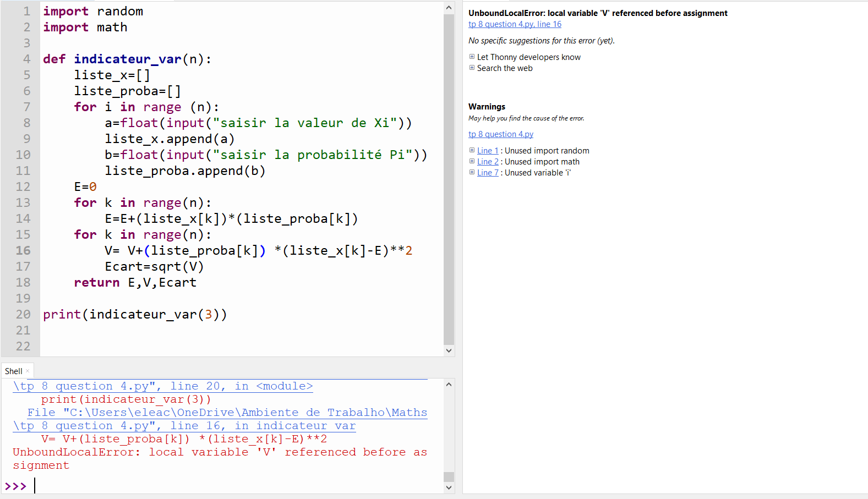This screenshot has height=499, width=868.
Task: Click the editor vertical scrollbar thumb
Action: (449, 176)
